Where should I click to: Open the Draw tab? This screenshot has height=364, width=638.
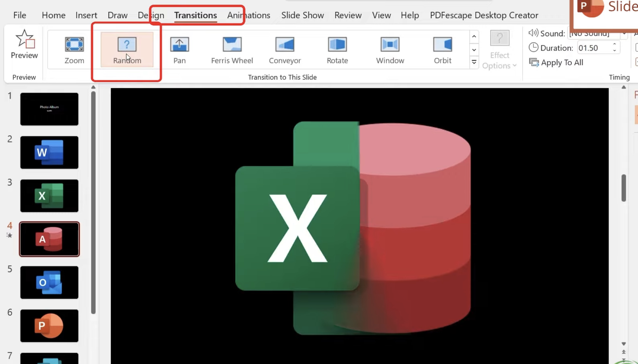click(118, 15)
